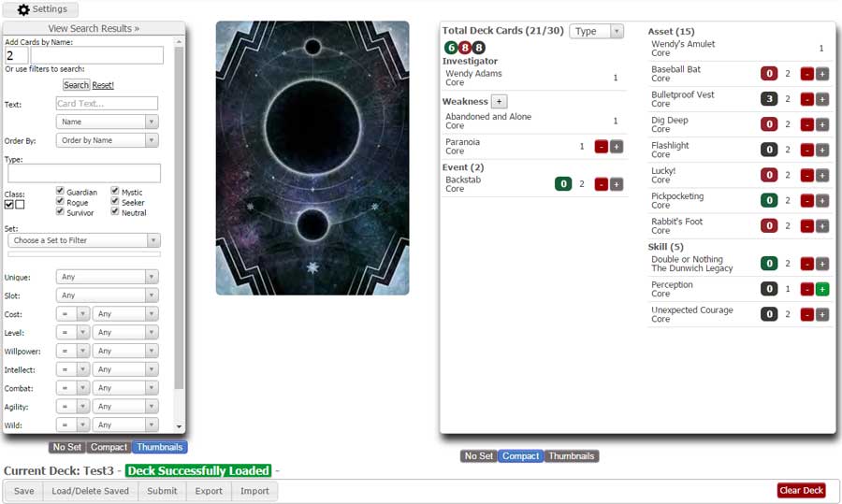Decrease Unexpected Courage count
842x504 pixels.
(x=807, y=314)
